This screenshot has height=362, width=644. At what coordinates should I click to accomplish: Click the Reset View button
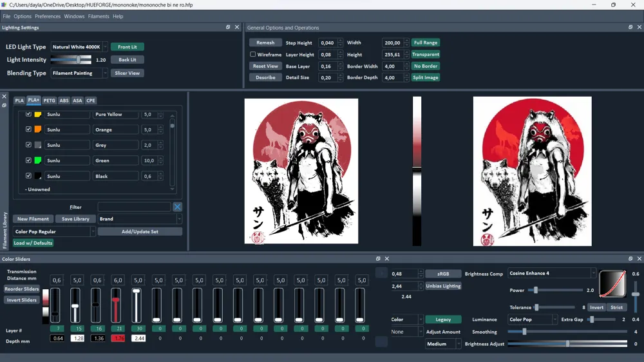coord(265,66)
